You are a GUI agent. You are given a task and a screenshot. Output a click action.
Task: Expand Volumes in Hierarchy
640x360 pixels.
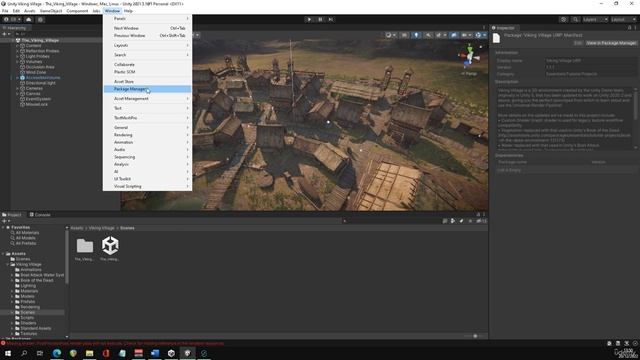click(18, 62)
